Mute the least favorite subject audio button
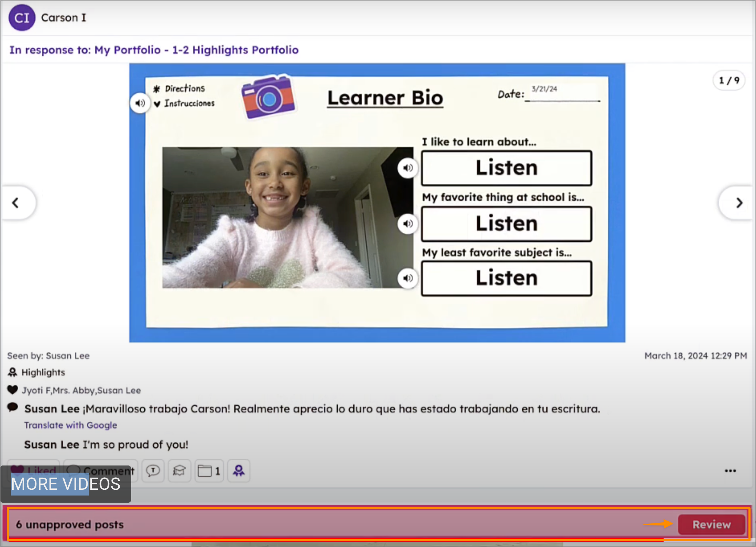Image resolution: width=756 pixels, height=547 pixels. 408,279
